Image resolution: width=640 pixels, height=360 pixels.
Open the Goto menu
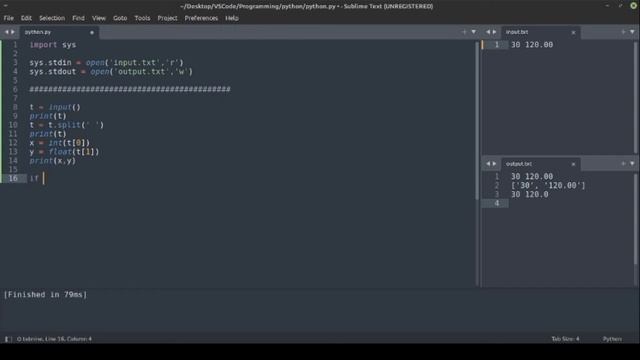click(120, 18)
